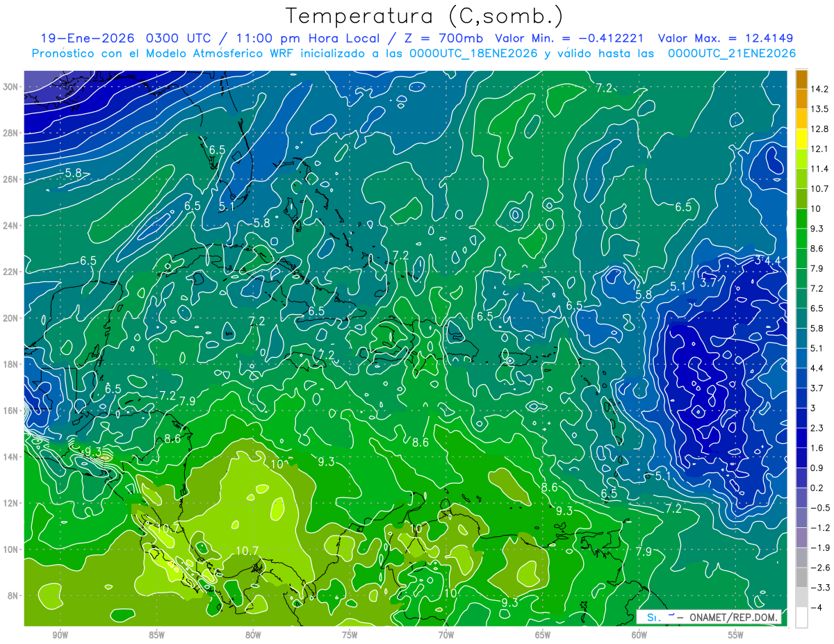Click the 4.4 colorbar scale label
This screenshot has width=834, height=644.
[819, 368]
